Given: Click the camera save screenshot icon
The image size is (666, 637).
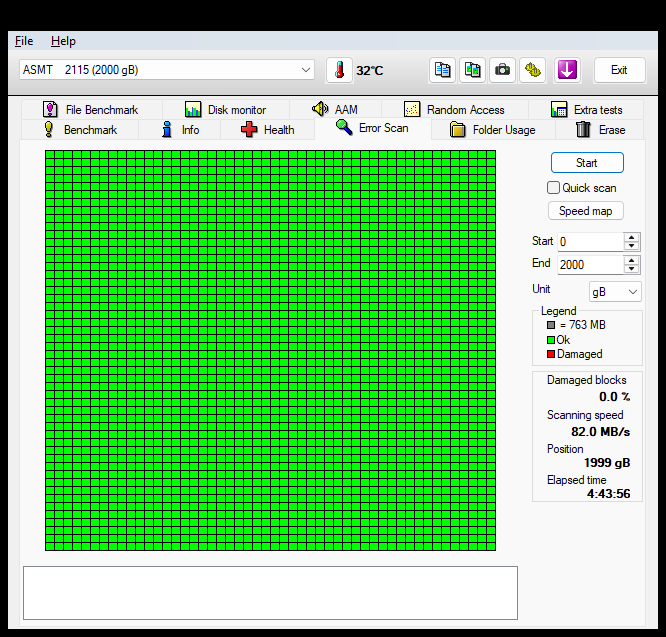Looking at the screenshot, I should (502, 70).
